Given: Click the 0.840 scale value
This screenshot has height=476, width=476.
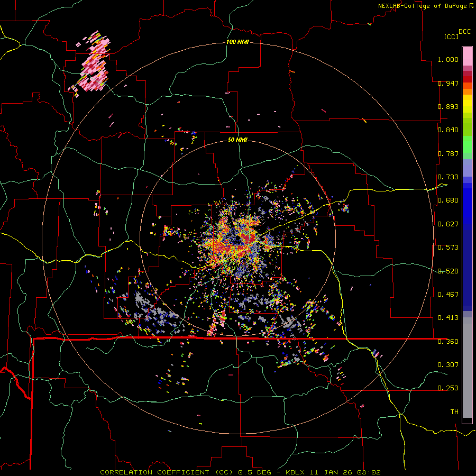Looking at the screenshot, I should click(448, 130).
